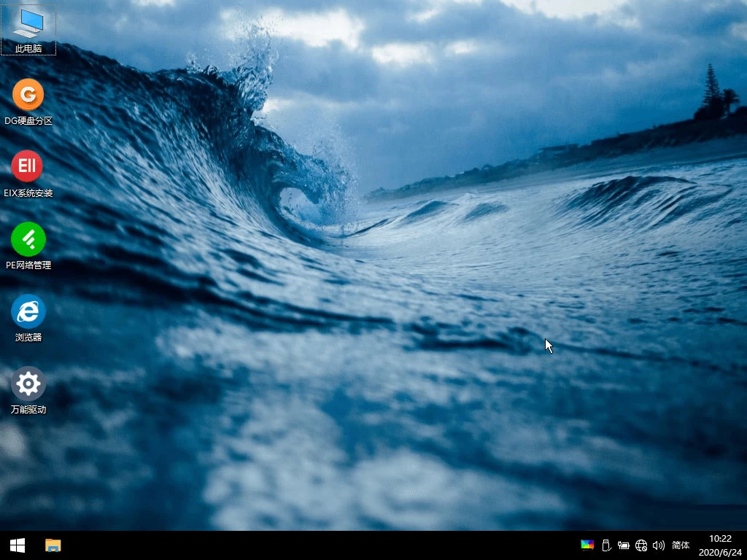Viewport: 747px width, 560px height.
Task: Click the 'EIX系统安装' text label
Action: [x=28, y=193]
